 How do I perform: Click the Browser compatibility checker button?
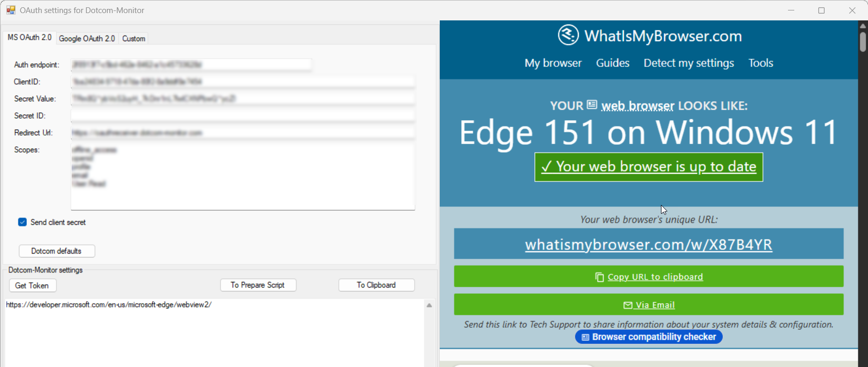[x=649, y=337]
